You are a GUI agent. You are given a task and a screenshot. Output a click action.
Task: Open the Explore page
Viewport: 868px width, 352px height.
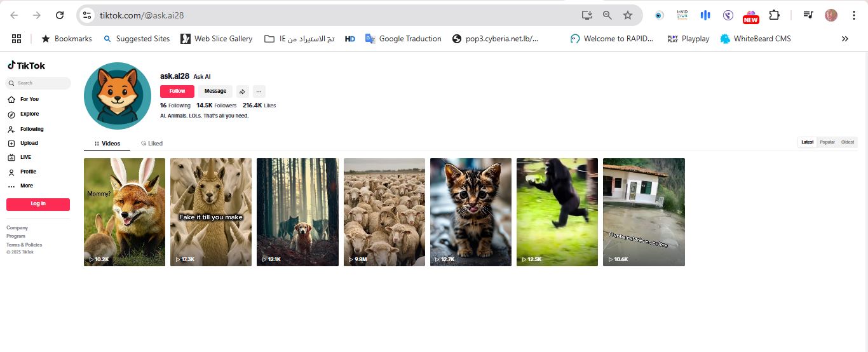point(29,114)
